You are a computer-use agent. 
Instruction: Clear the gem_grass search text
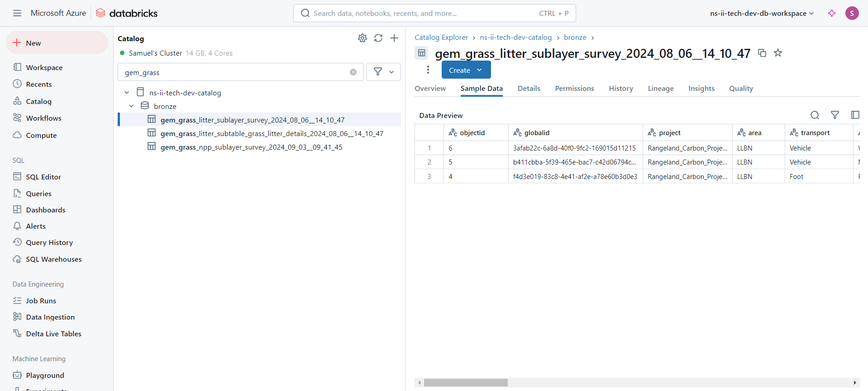tap(353, 72)
